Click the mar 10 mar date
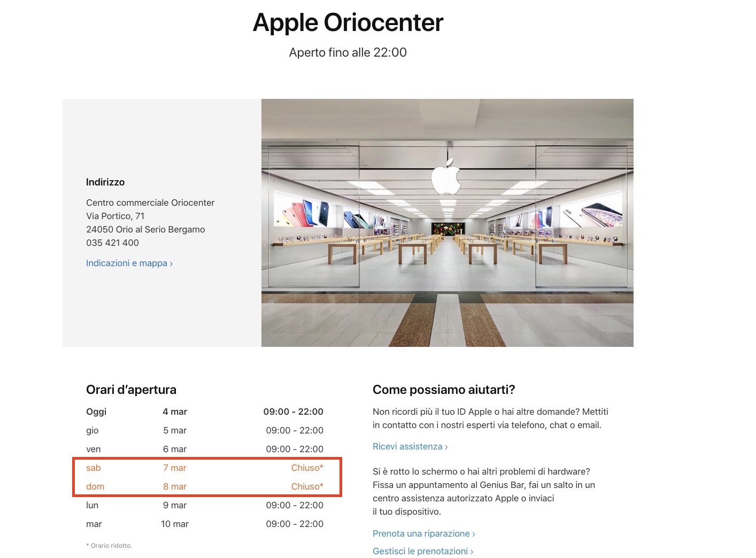The width and height of the screenshot is (756, 558). coord(175,524)
